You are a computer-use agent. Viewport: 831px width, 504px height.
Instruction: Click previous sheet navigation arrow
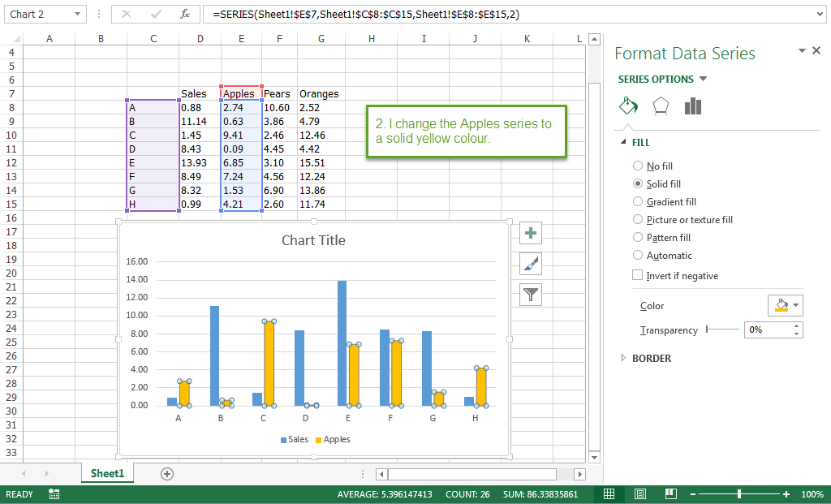[24, 473]
